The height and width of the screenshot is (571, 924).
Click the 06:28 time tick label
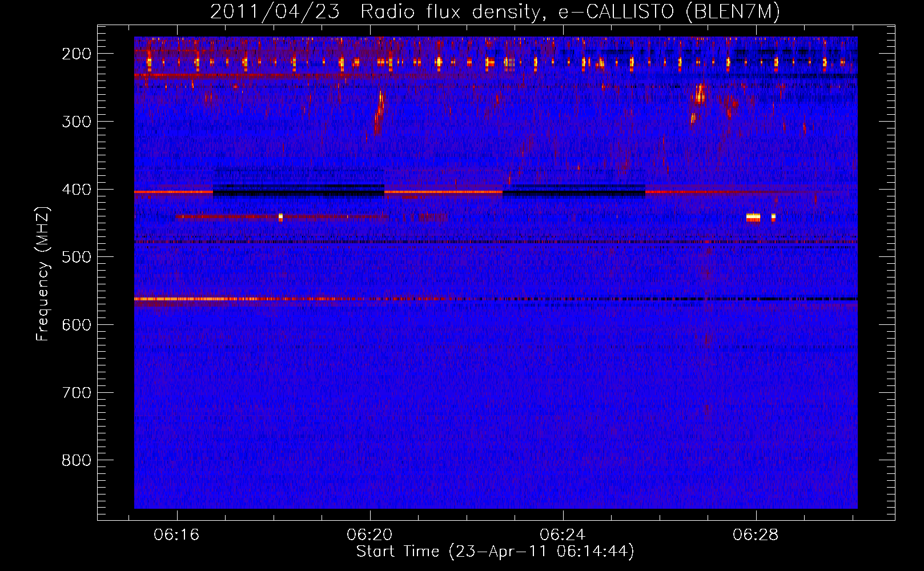[756, 535]
